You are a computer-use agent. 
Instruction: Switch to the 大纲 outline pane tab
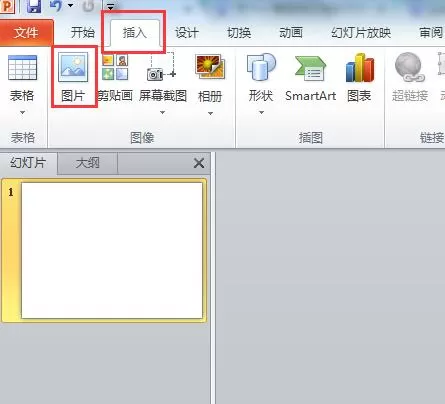[88, 163]
